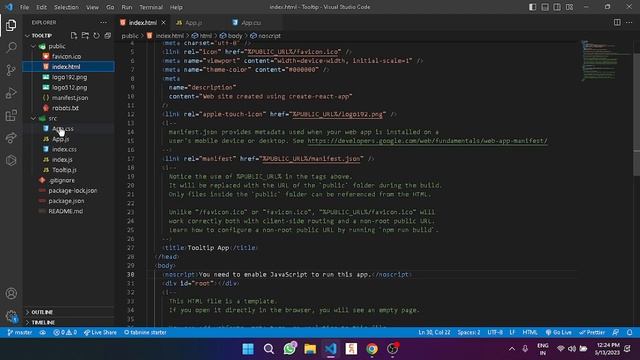Follow the developers.google.com web-app-manifest link
Viewport: 640px width, 360px height.
(x=427, y=141)
